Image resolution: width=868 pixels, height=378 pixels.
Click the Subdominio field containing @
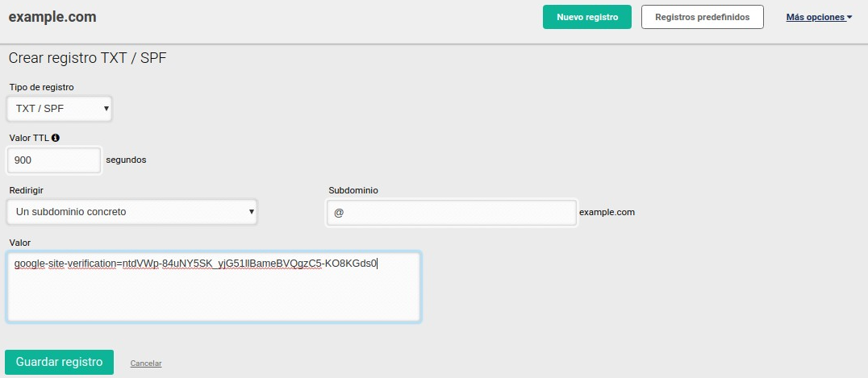pos(451,213)
